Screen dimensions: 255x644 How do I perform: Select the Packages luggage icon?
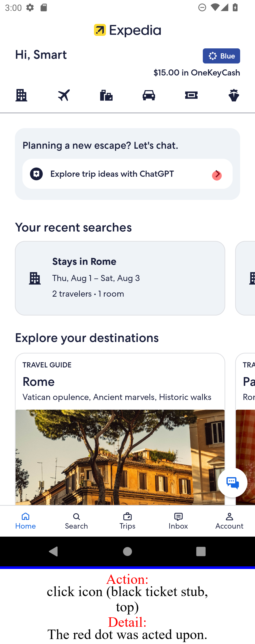(x=106, y=95)
